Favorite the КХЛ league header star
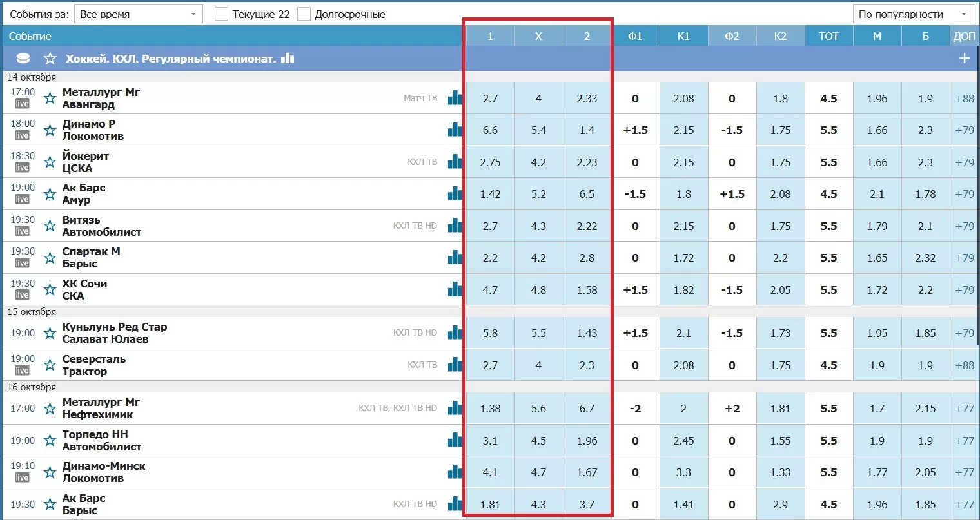 click(50, 59)
